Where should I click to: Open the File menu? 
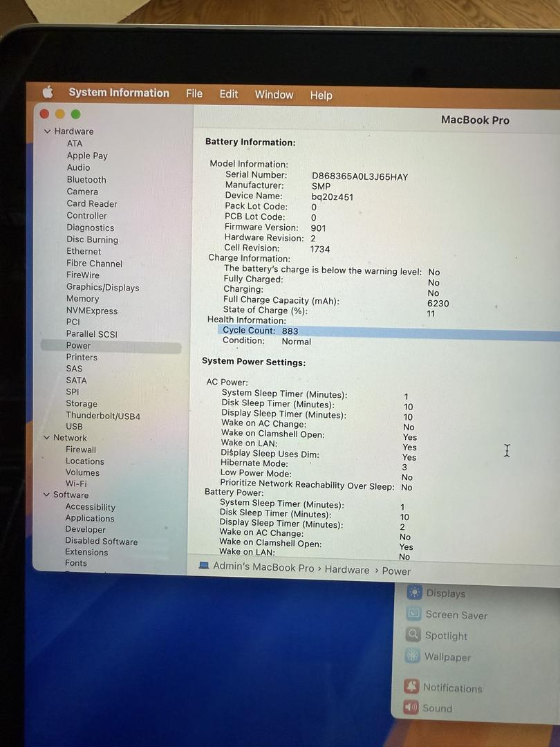[x=194, y=93]
